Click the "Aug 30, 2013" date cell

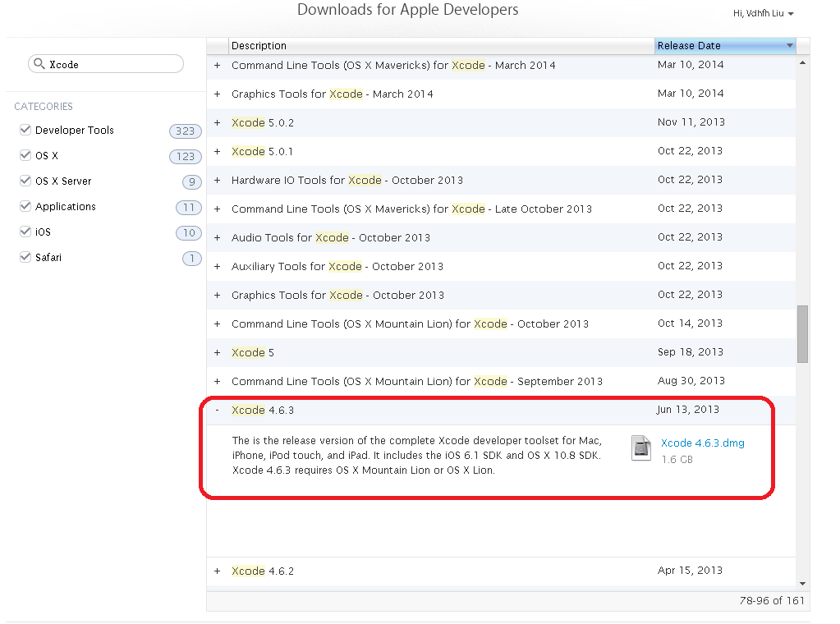691,381
